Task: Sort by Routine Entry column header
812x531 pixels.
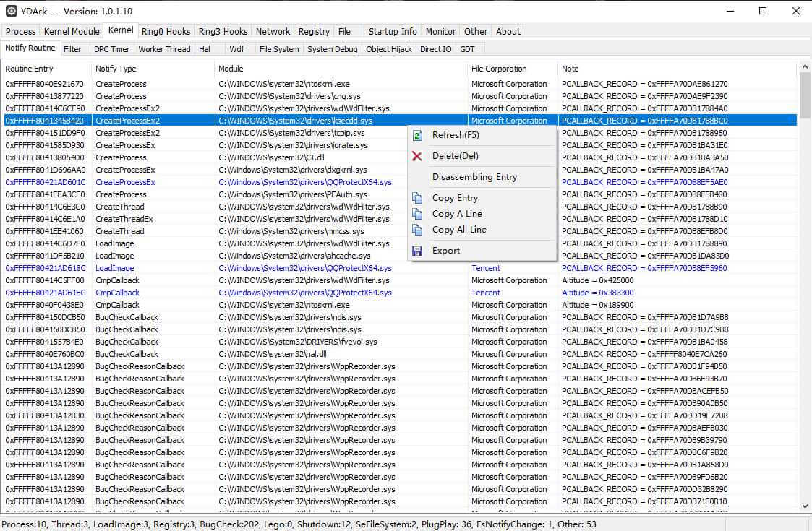Action: coord(46,69)
